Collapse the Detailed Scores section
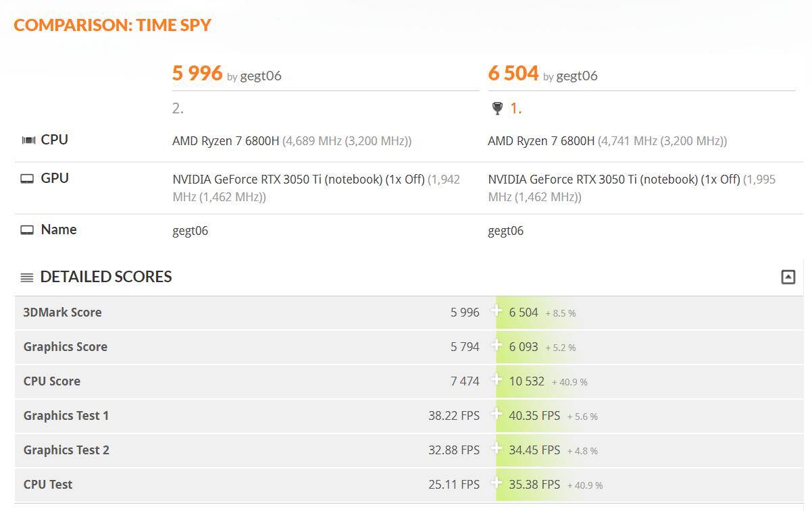The height and width of the screenshot is (511, 812). pos(788,277)
